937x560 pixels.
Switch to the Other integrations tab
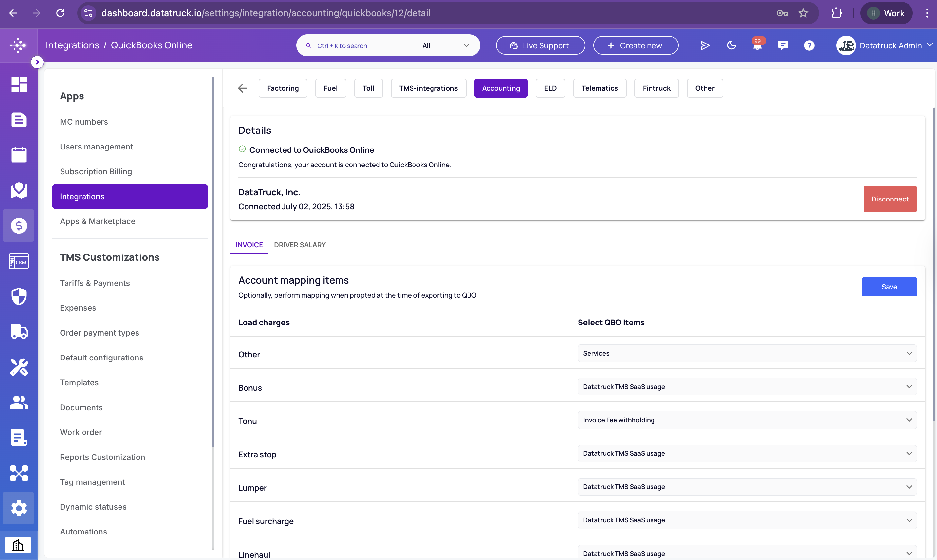point(705,88)
